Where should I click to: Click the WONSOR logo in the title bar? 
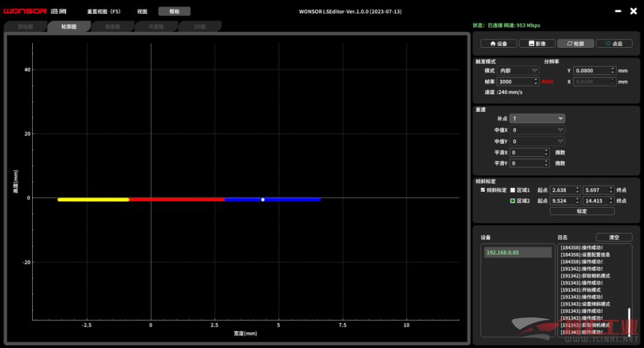(x=35, y=11)
